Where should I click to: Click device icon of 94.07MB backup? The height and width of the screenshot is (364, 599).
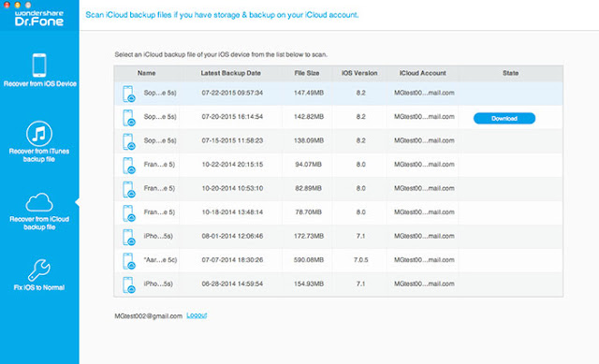click(129, 165)
